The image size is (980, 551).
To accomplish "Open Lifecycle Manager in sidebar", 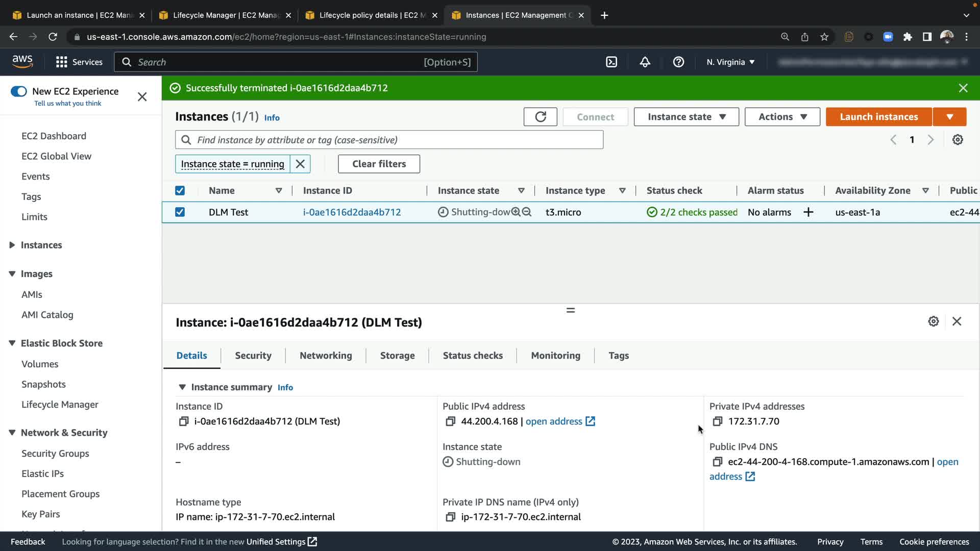I will click(x=60, y=405).
